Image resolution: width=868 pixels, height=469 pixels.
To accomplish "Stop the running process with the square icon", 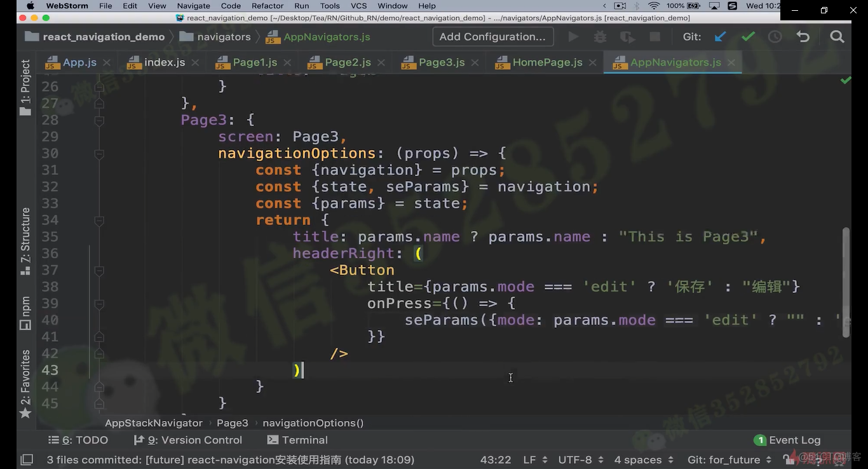I will [654, 37].
